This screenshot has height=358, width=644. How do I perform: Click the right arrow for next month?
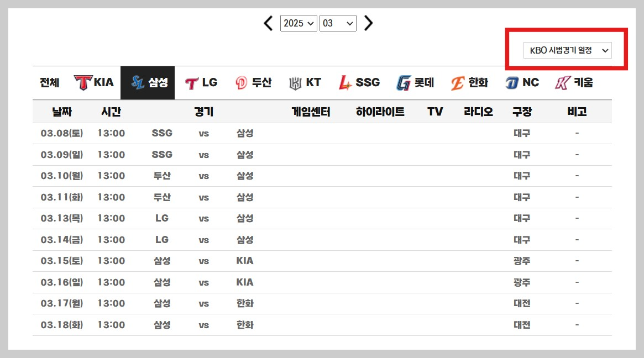(x=368, y=23)
